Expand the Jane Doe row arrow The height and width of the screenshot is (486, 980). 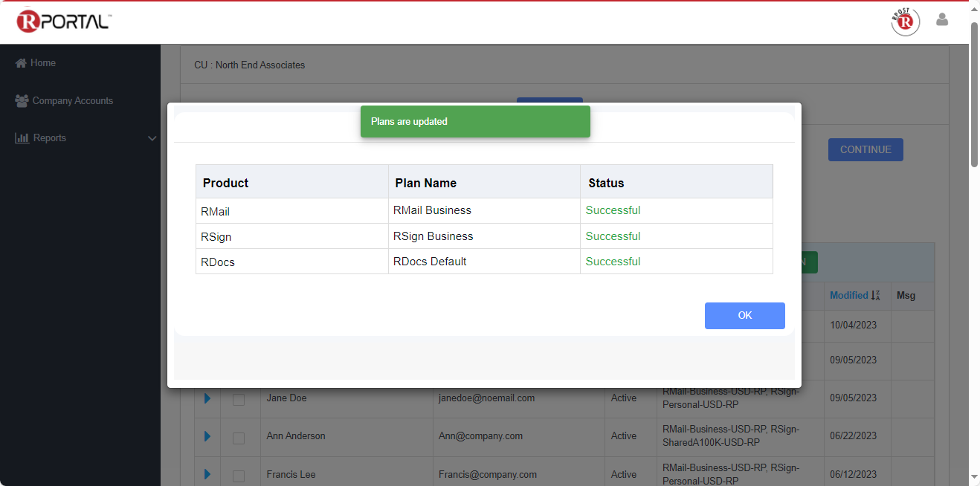point(207,398)
